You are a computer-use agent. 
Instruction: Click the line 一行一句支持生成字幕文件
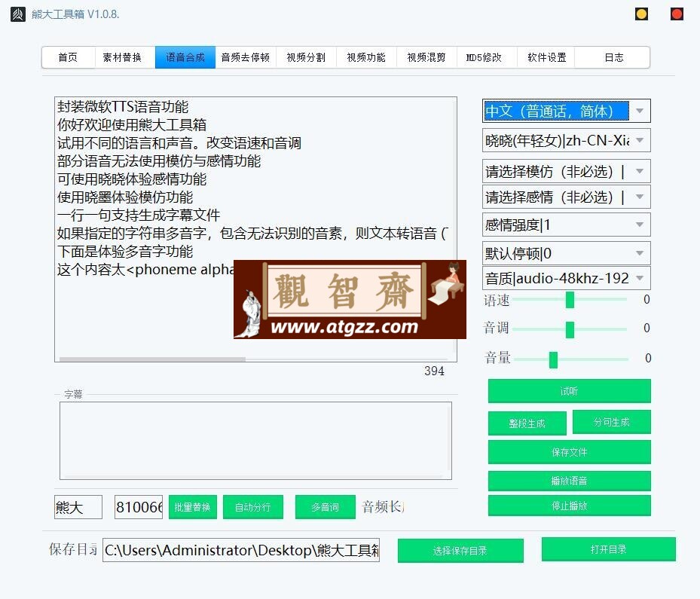139,215
